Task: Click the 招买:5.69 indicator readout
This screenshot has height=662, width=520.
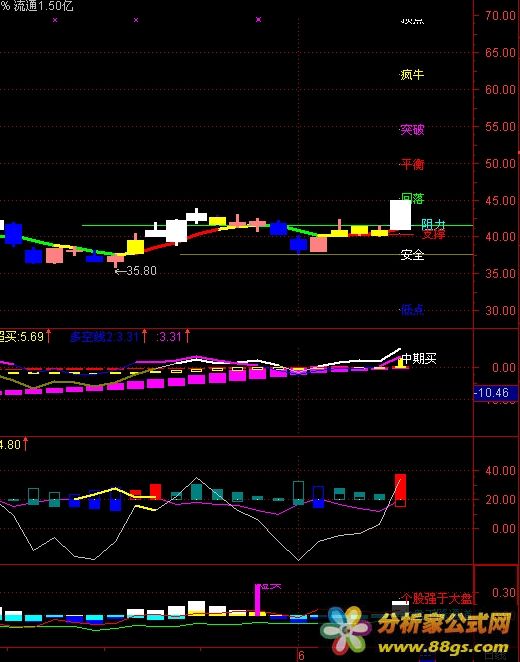Action: (22, 336)
